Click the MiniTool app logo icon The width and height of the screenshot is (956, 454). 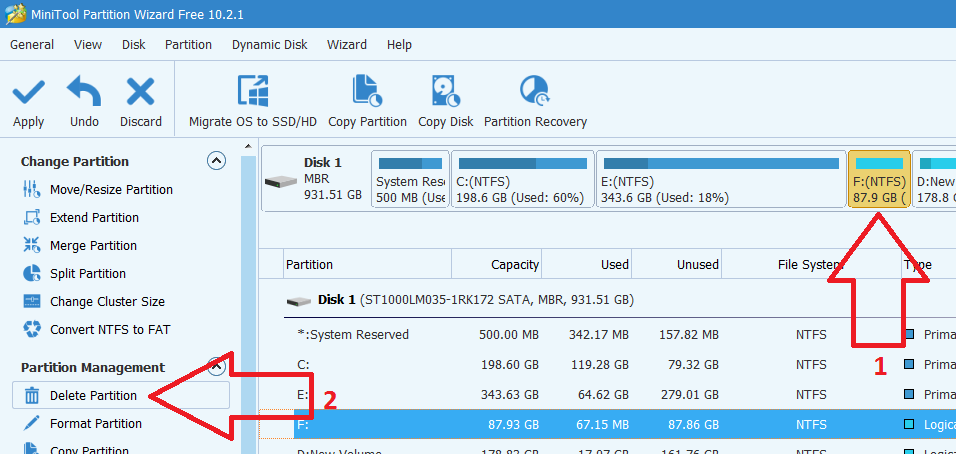[14, 14]
